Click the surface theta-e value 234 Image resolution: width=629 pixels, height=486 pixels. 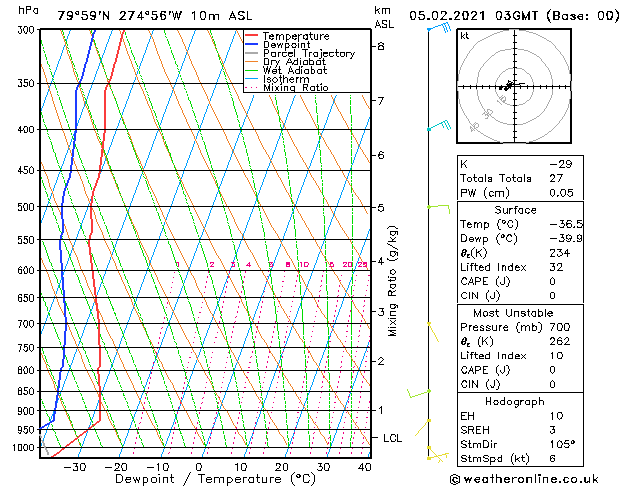560,253
